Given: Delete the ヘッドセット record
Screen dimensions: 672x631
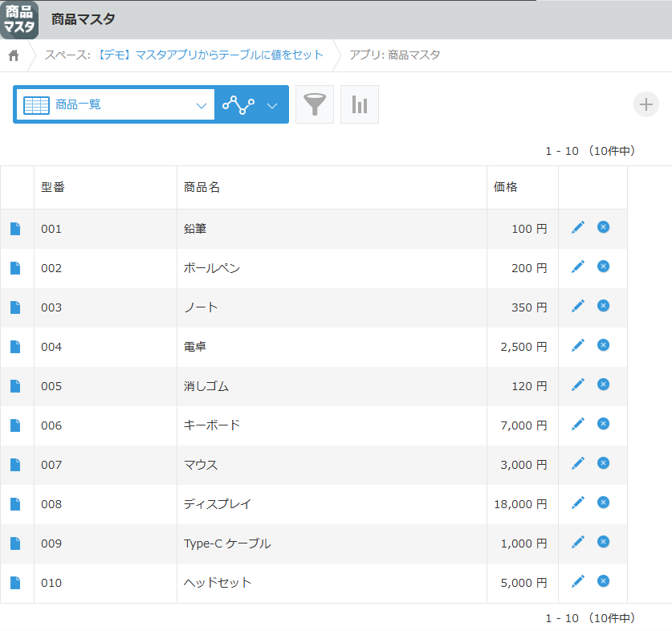Looking at the screenshot, I should click(604, 581).
